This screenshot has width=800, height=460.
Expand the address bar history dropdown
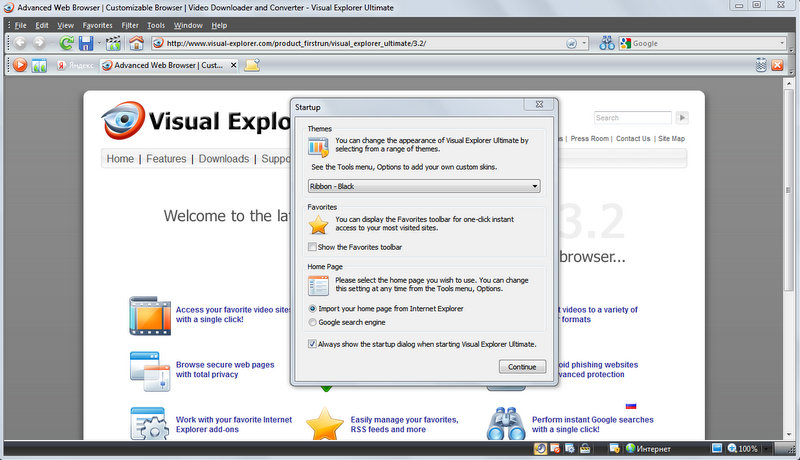(x=584, y=43)
